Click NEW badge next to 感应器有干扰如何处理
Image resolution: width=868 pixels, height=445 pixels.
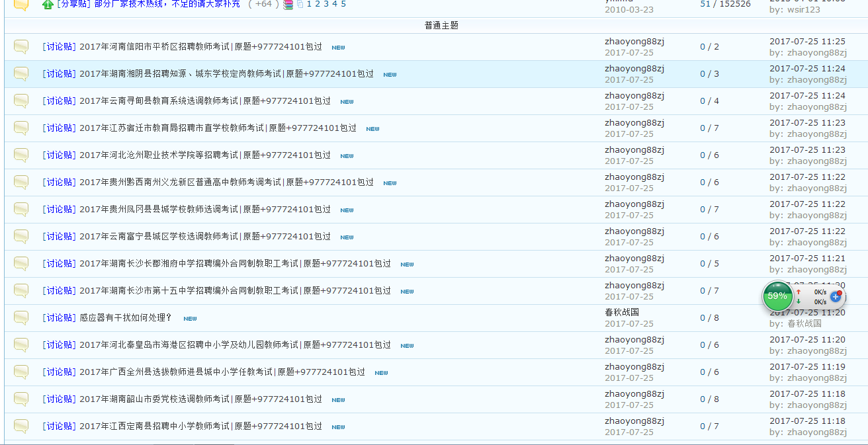190,319
